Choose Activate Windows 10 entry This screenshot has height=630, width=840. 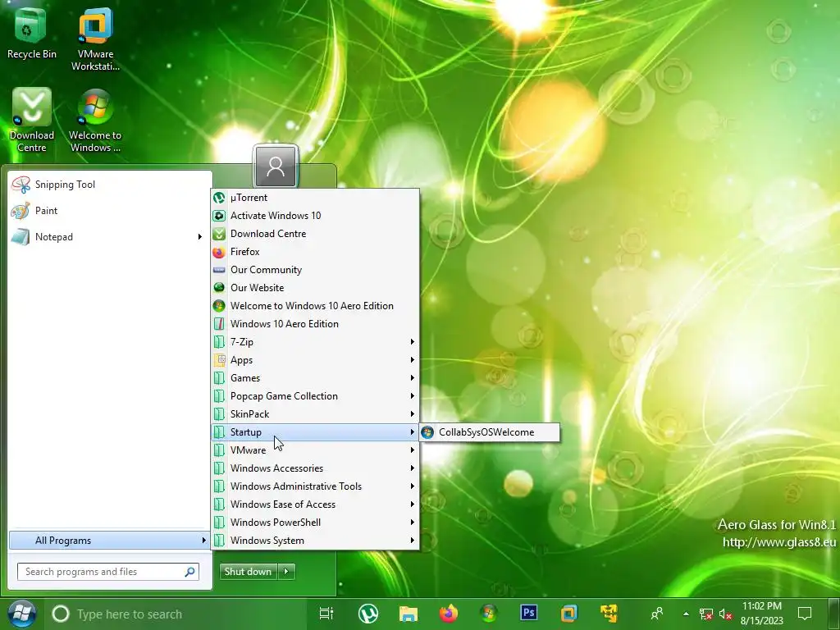coord(315,216)
